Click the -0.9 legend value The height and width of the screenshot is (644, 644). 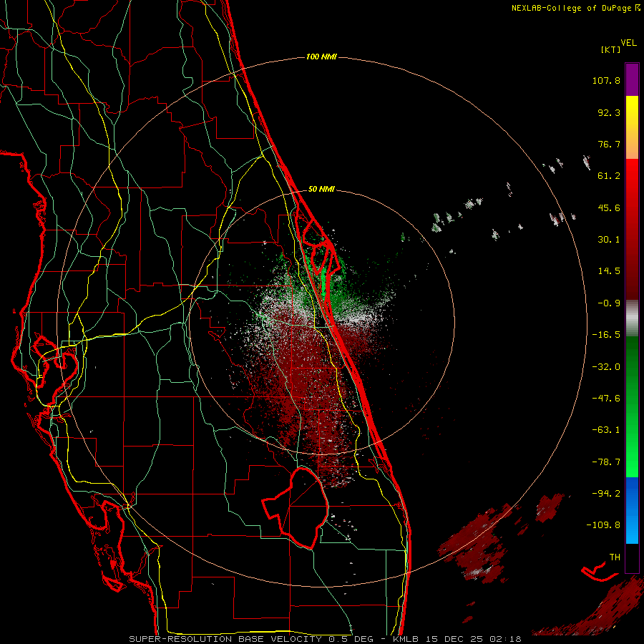point(609,303)
